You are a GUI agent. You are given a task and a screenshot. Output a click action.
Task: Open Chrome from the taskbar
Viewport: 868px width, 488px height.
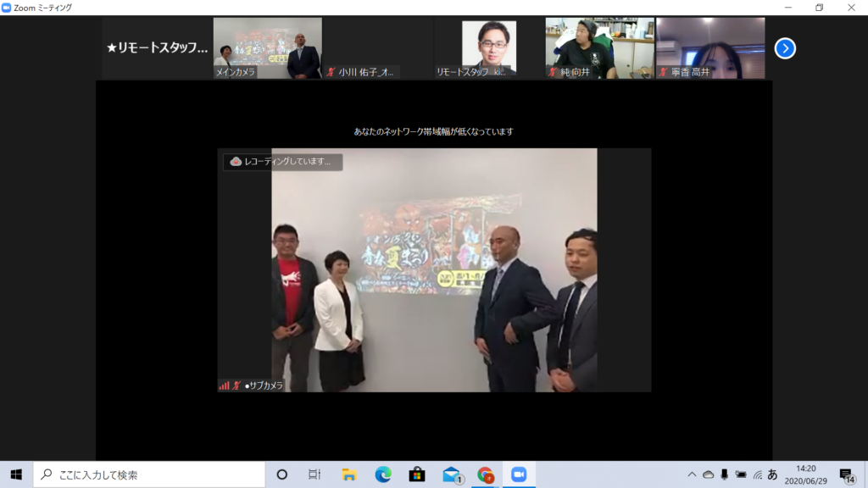(x=485, y=474)
